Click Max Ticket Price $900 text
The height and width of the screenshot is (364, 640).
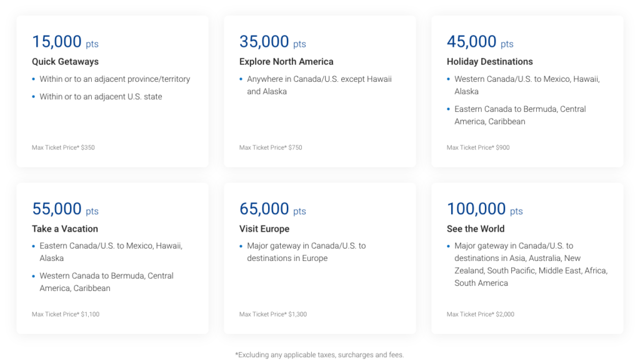click(478, 148)
